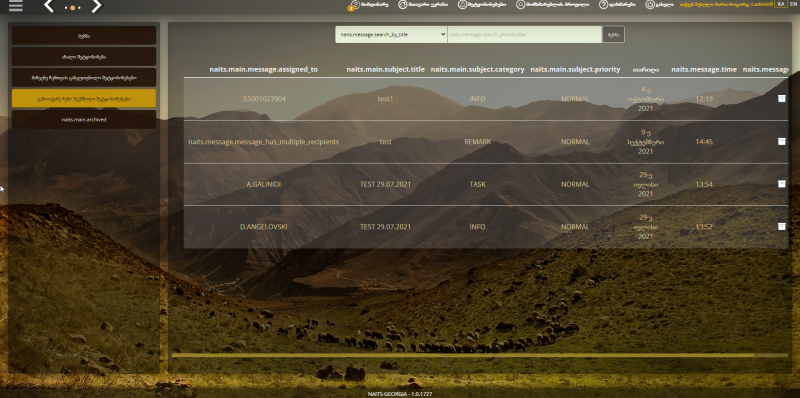Image resolution: width=800 pixels, height=398 pixels.
Task: Open the user profile icon
Action: 520,5
